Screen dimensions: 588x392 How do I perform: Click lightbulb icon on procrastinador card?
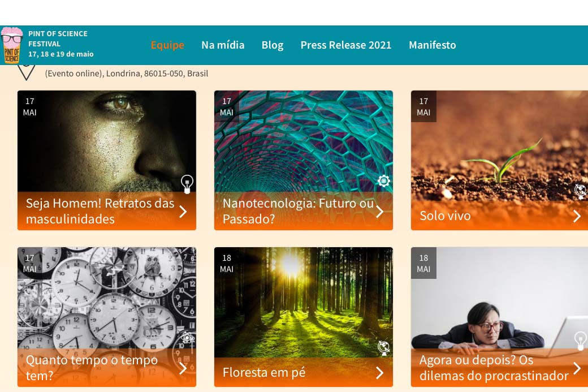pos(581,341)
